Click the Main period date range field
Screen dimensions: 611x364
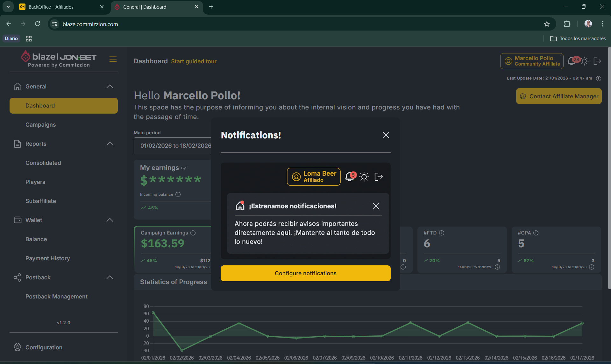tap(175, 145)
